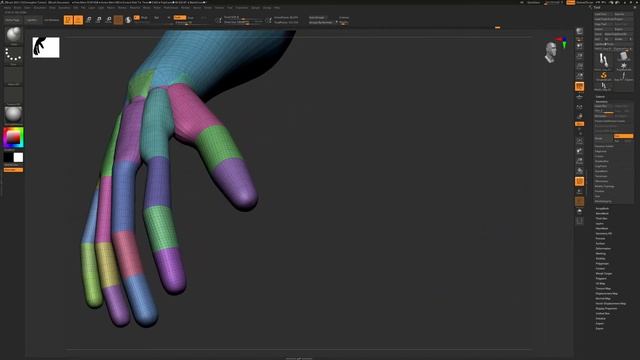Expand the Masking sub-palette
The image size is (640, 360).
coord(601,253)
